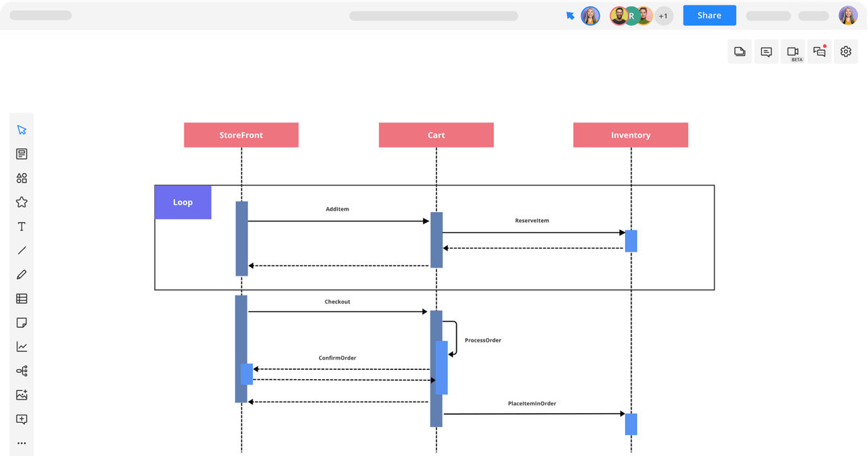
Task: Select the Text tool
Action: pos(22,226)
